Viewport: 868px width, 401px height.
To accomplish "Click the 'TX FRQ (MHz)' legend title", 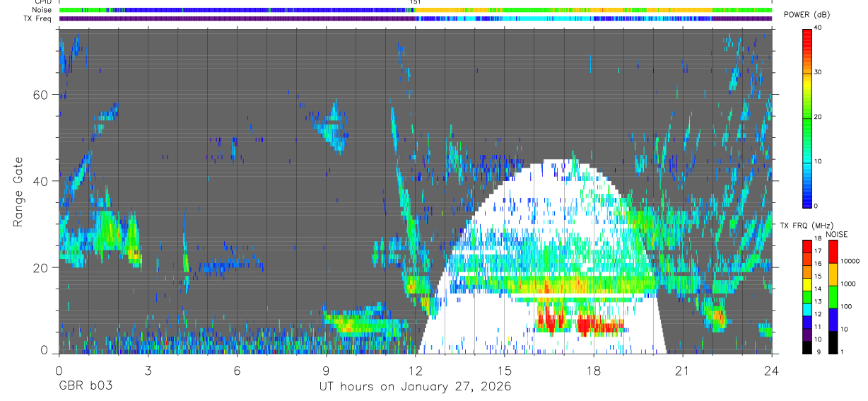I will pos(807,225).
